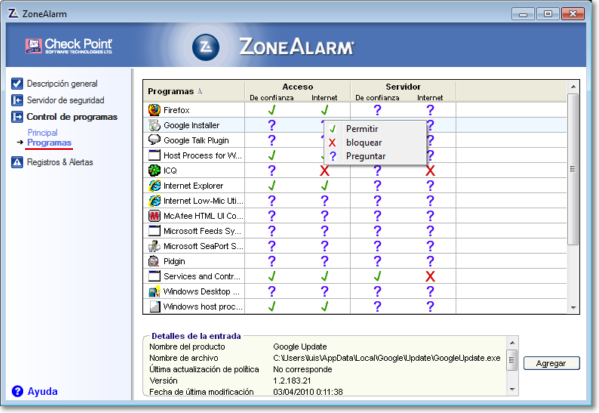
Task: Click the Registros & Alertas warning icon
Action: [17, 162]
